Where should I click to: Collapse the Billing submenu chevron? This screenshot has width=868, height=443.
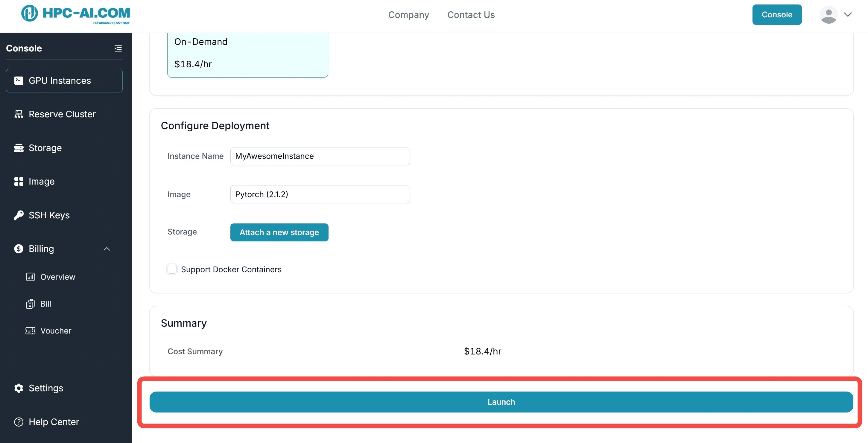click(x=107, y=249)
